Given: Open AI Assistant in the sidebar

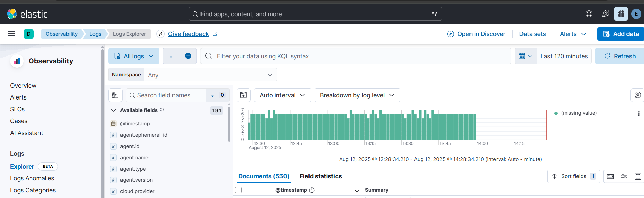Looking at the screenshot, I should pyautogui.click(x=27, y=133).
